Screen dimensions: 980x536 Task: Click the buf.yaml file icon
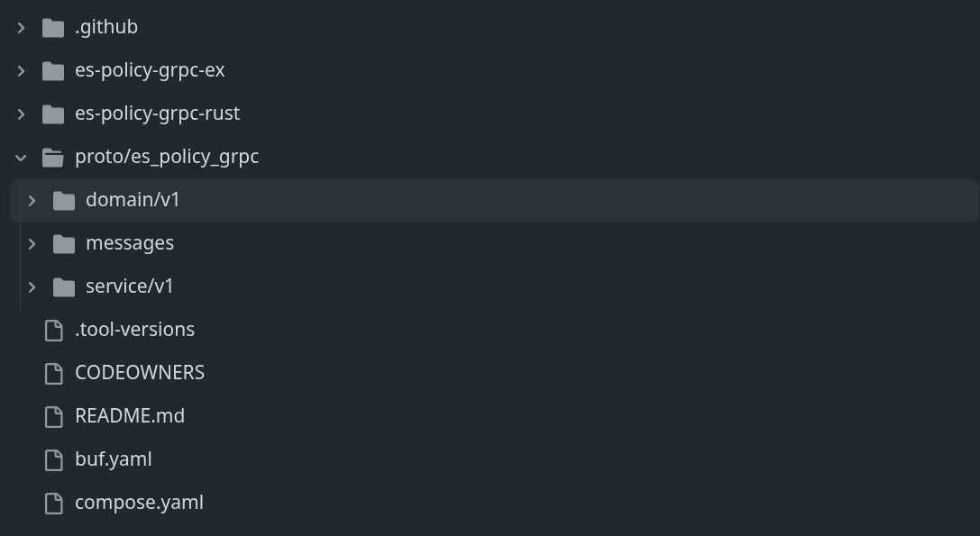(54, 459)
